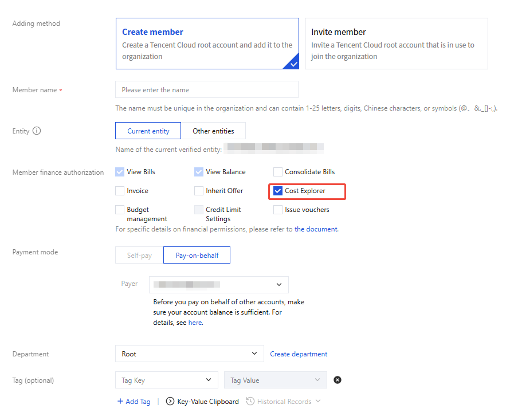Select Pay-on-behalf payment mode

coord(197,256)
